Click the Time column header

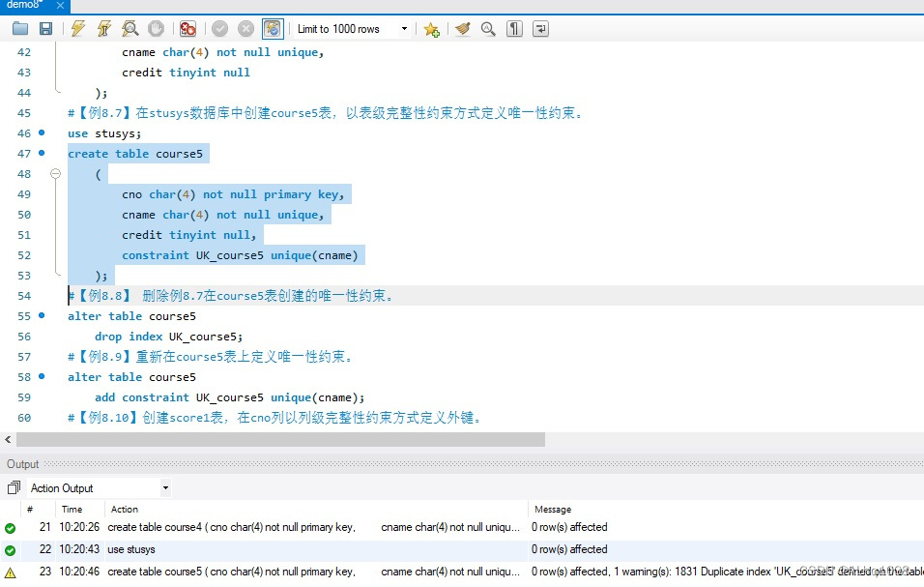(x=72, y=510)
